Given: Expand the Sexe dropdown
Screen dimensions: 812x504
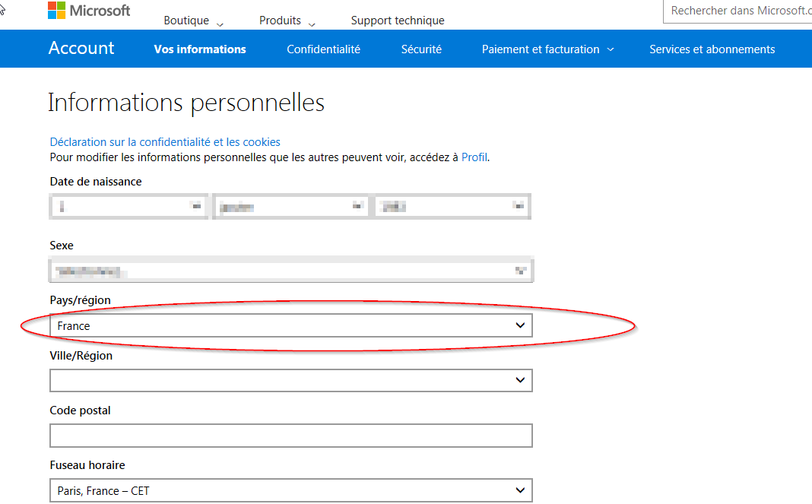Looking at the screenshot, I should pos(291,270).
